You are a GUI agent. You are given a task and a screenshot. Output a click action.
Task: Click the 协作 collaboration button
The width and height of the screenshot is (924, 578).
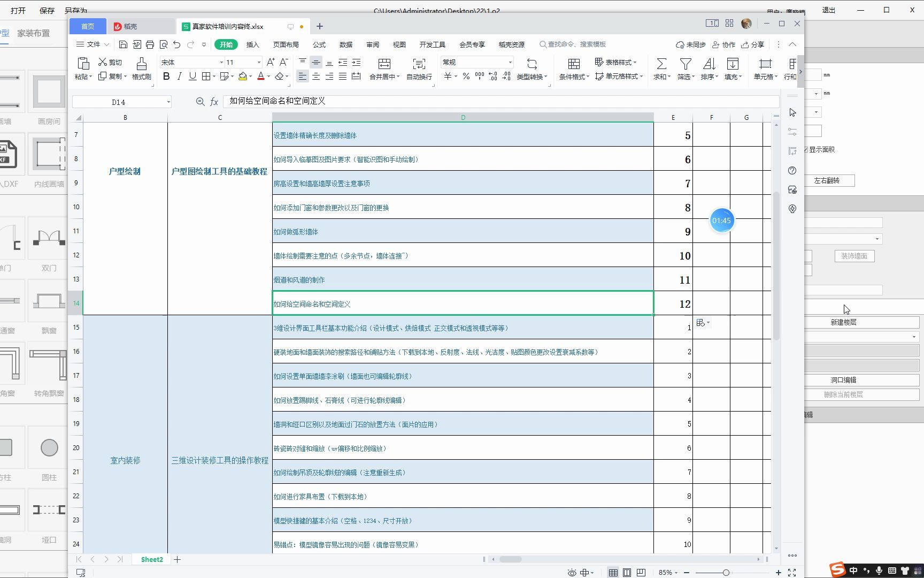tap(723, 44)
